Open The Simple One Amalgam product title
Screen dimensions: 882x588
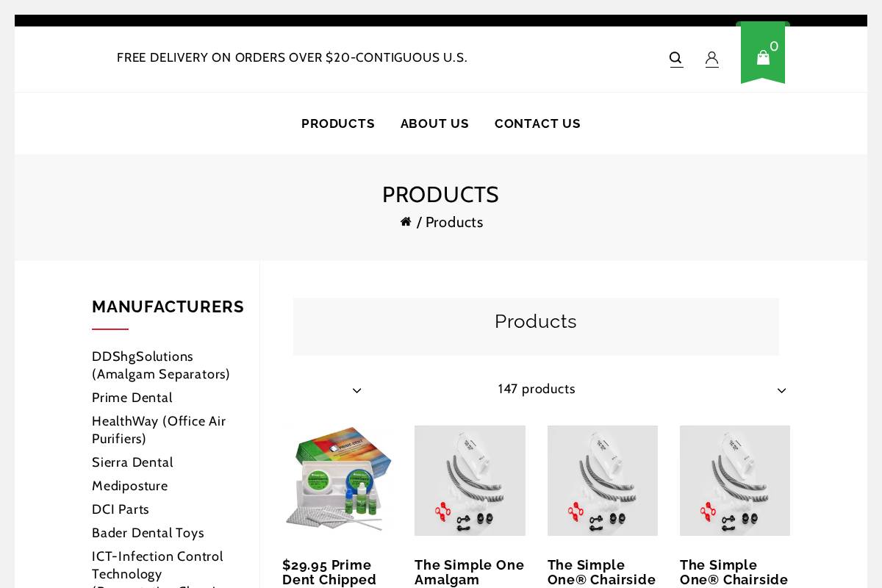pos(469,573)
